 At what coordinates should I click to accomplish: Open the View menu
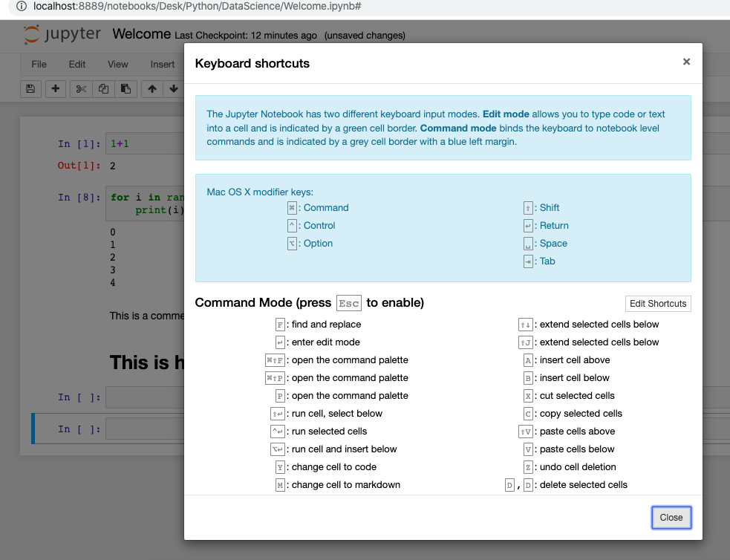[118, 64]
